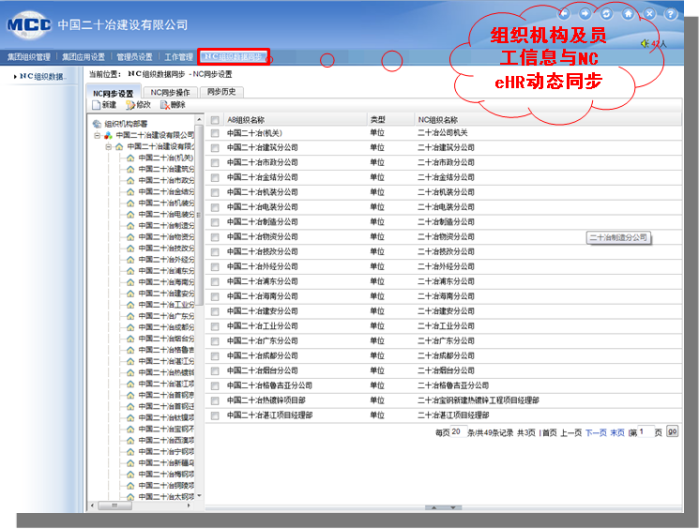Check the 中国二十冶湛江项目经理部 row checkbox
The height and width of the screenshot is (529, 700).
[215, 416]
